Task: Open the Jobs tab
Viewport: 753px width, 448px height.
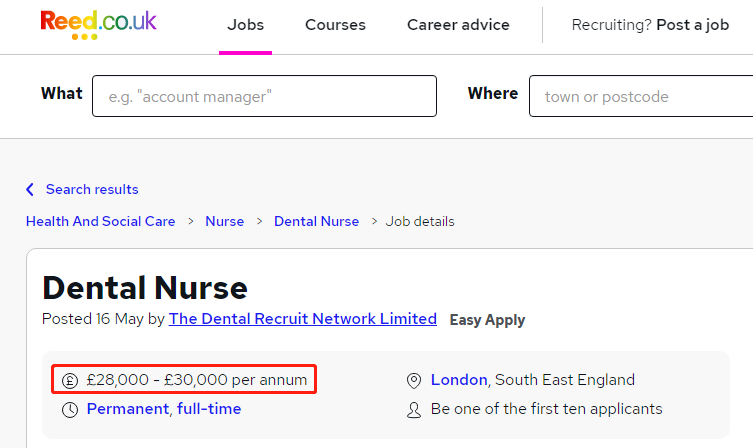Action: (245, 24)
